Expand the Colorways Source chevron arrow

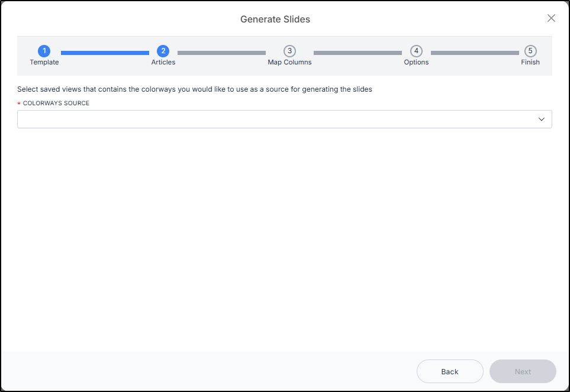(x=541, y=119)
